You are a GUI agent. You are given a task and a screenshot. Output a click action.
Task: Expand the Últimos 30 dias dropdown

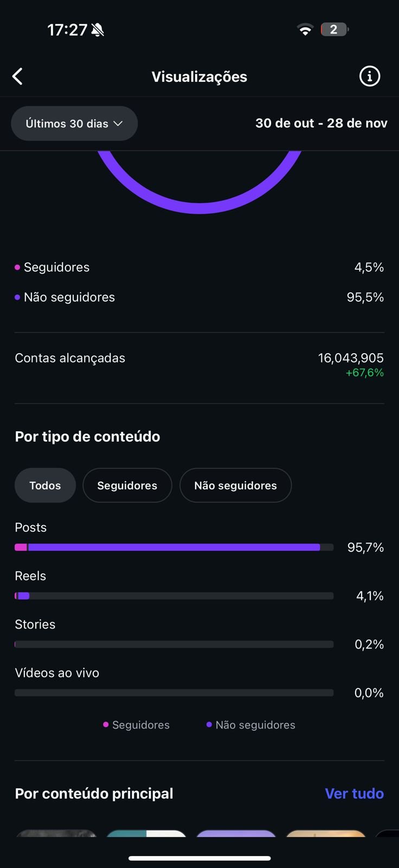tap(74, 124)
